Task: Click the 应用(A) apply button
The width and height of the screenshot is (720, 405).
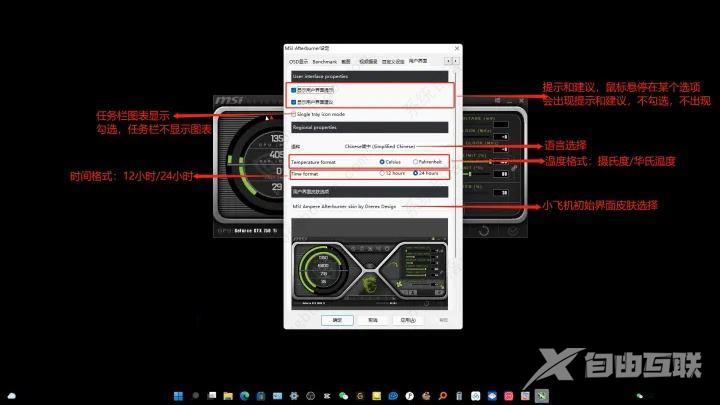Action: coord(408,320)
